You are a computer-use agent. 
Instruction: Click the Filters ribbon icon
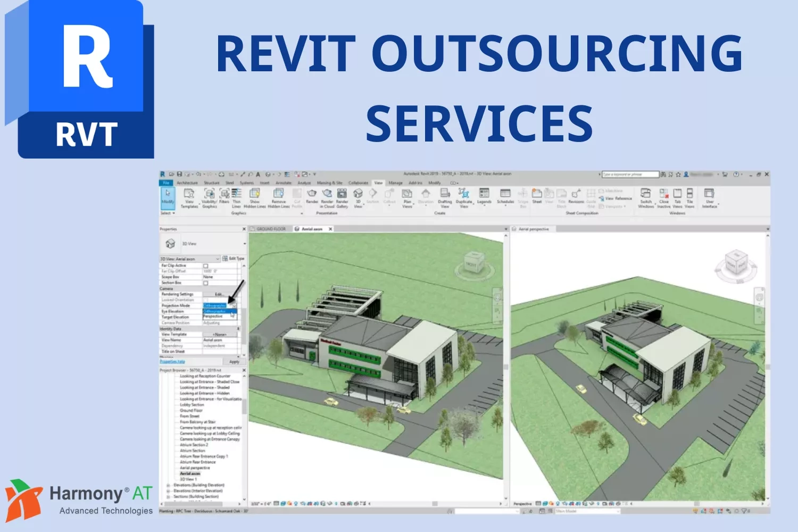224,196
